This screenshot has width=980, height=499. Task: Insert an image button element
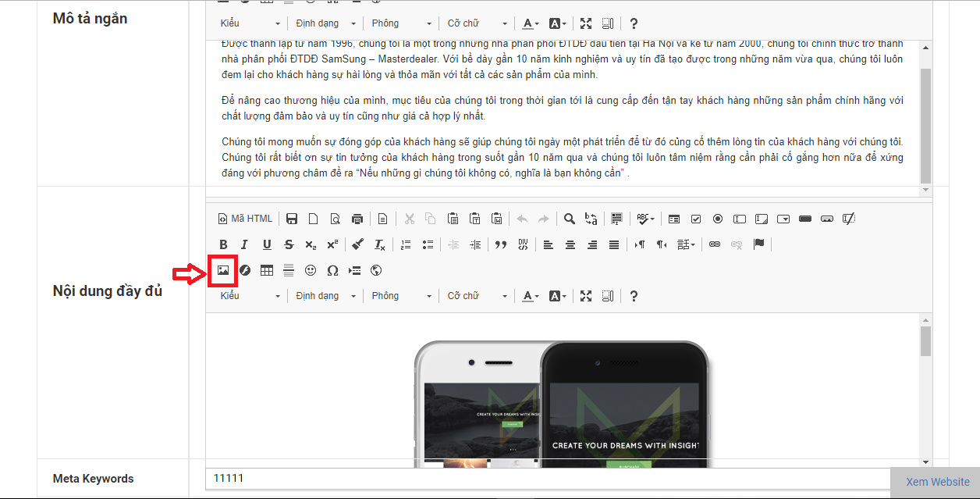click(827, 219)
